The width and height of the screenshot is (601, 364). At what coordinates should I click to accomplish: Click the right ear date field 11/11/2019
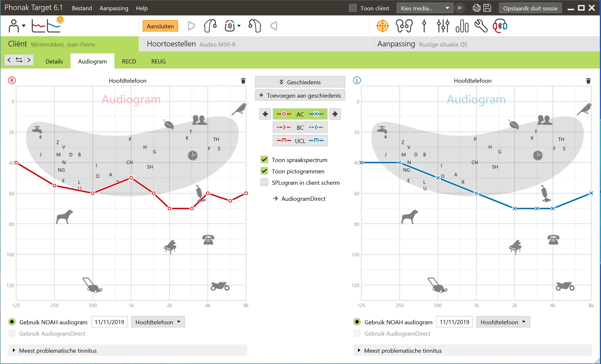point(109,322)
